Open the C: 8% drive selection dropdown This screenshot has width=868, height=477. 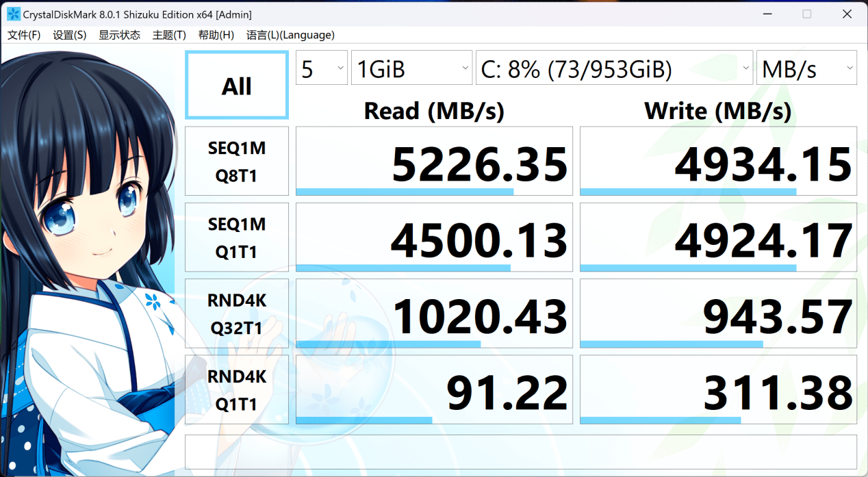coord(614,68)
